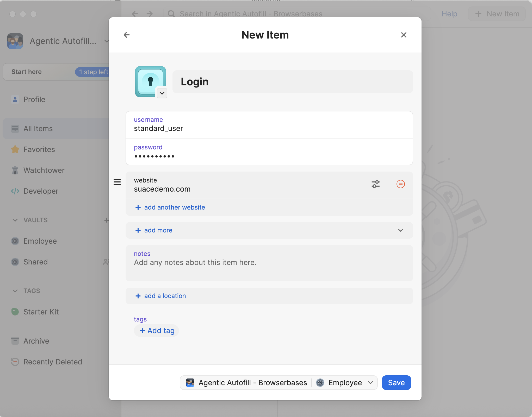Click the drag handle beside website field
This screenshot has width=532, height=417.
point(117,182)
